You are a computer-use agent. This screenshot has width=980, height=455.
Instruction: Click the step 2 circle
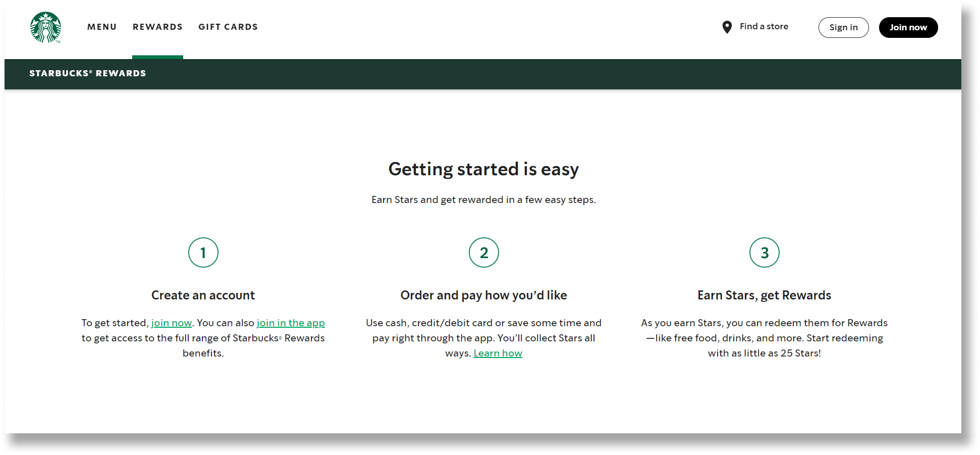pos(483,252)
